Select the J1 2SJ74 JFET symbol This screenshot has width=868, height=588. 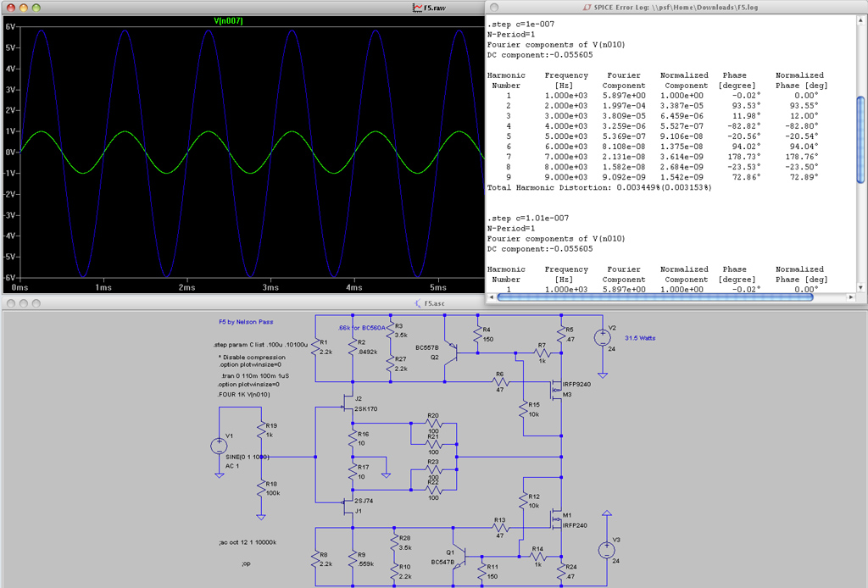(348, 506)
